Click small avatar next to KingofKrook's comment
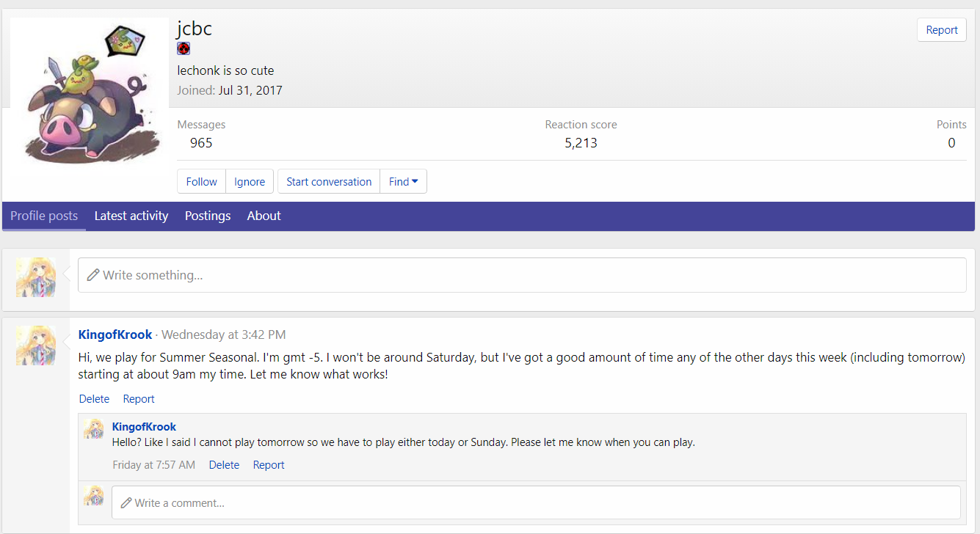This screenshot has height=534, width=980. [x=93, y=429]
